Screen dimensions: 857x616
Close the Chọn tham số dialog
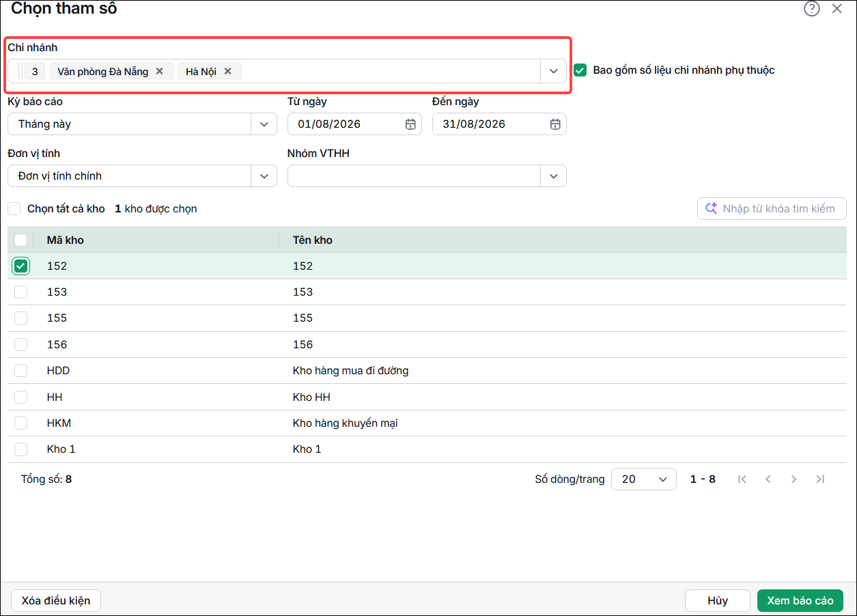coord(837,9)
